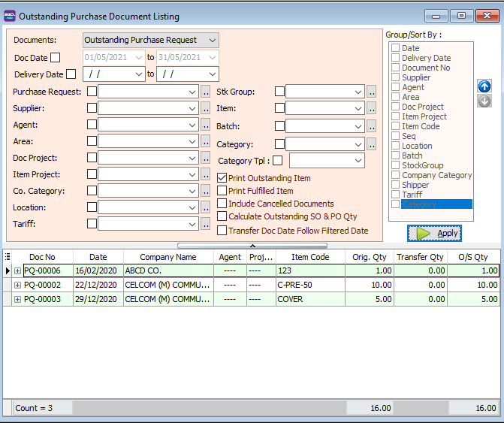Sort grid by Company Name column header
Viewport: 504px width, 423px height.
tap(167, 257)
